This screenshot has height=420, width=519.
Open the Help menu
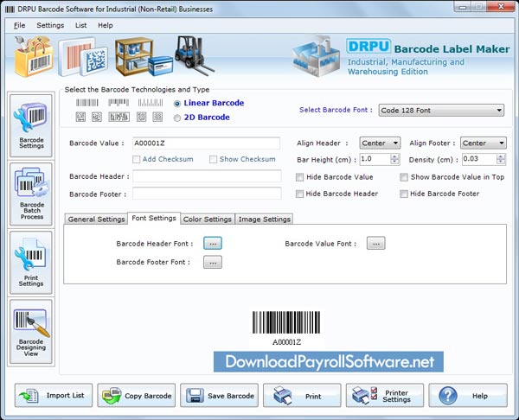pos(106,25)
